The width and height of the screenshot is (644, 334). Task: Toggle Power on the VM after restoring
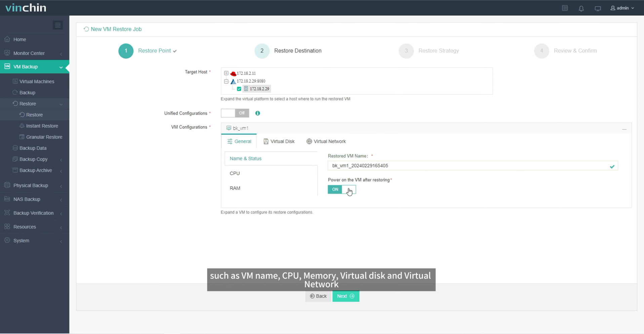pyautogui.click(x=342, y=189)
